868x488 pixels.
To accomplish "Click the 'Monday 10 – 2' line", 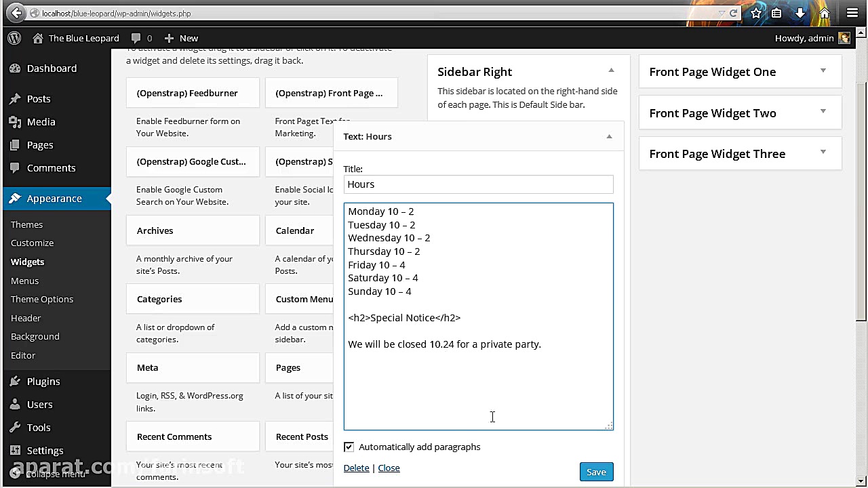I will (380, 211).
